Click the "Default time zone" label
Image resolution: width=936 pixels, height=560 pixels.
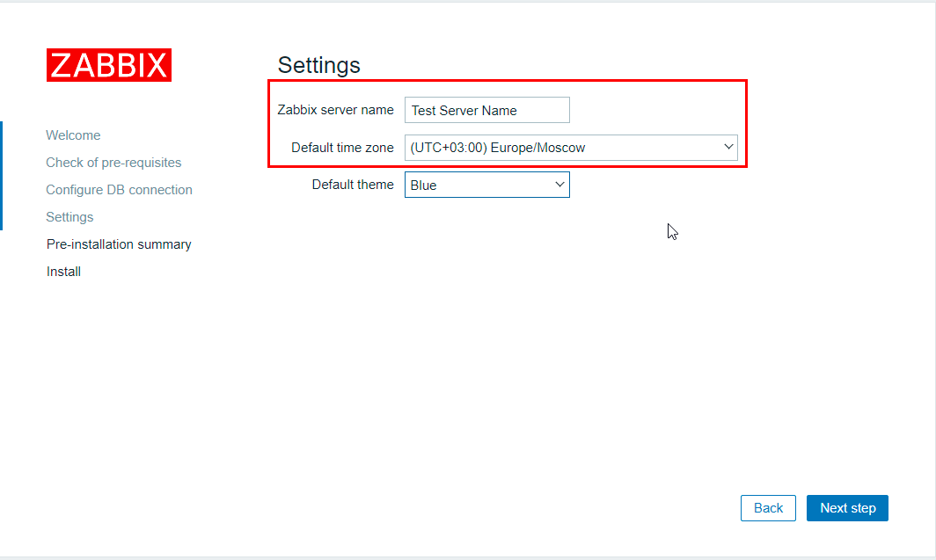342,148
